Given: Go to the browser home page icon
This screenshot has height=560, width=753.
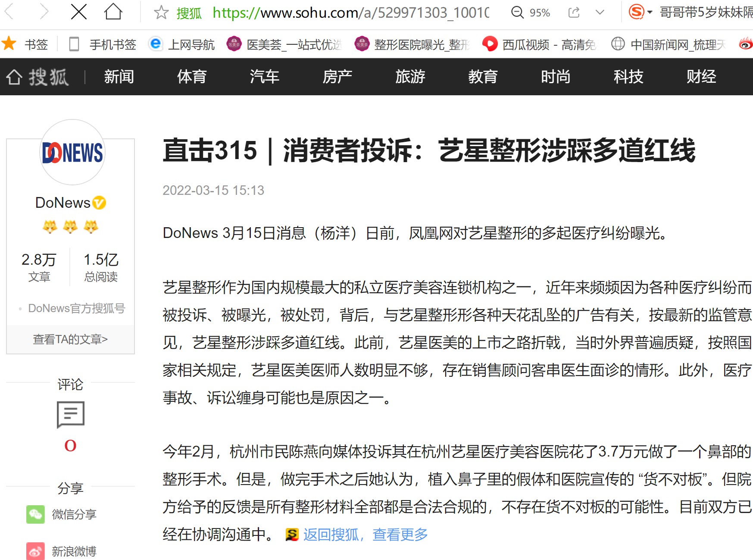Looking at the screenshot, I should [113, 12].
